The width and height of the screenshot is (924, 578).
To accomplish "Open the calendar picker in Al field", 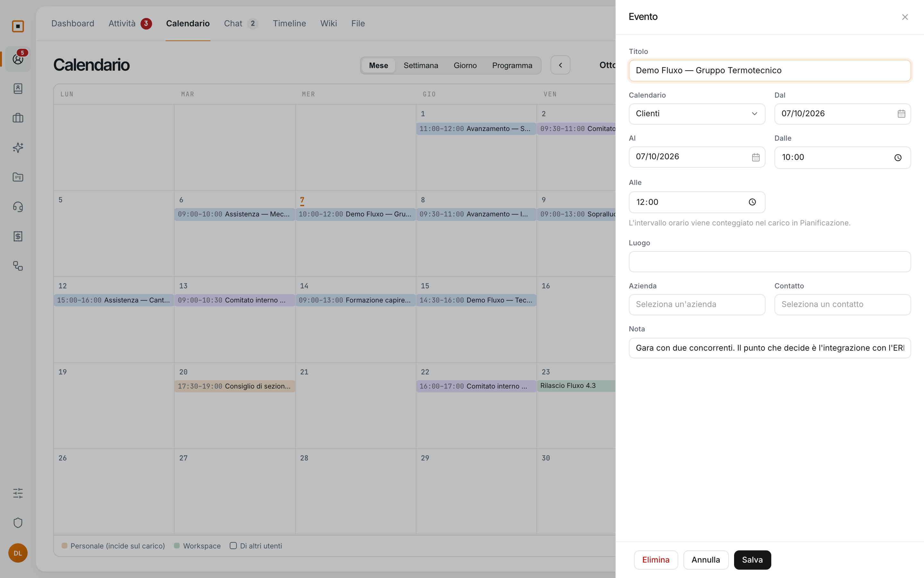I will point(756,157).
